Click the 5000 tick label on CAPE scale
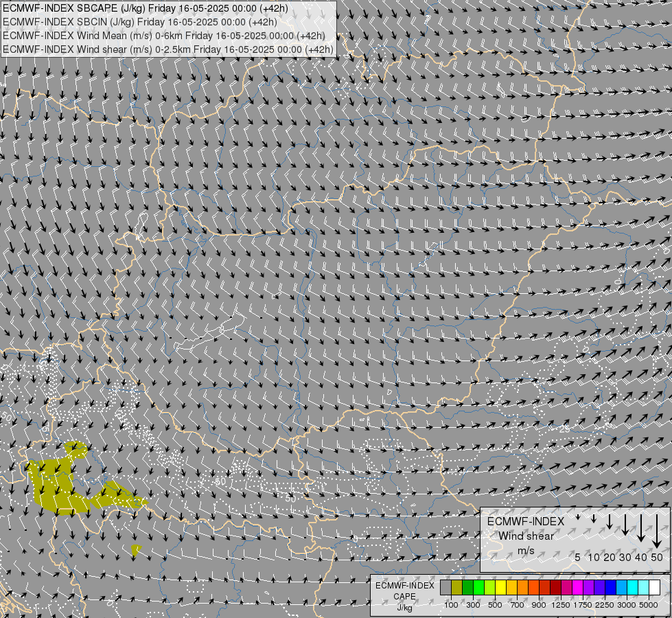672x618 pixels. point(649,605)
